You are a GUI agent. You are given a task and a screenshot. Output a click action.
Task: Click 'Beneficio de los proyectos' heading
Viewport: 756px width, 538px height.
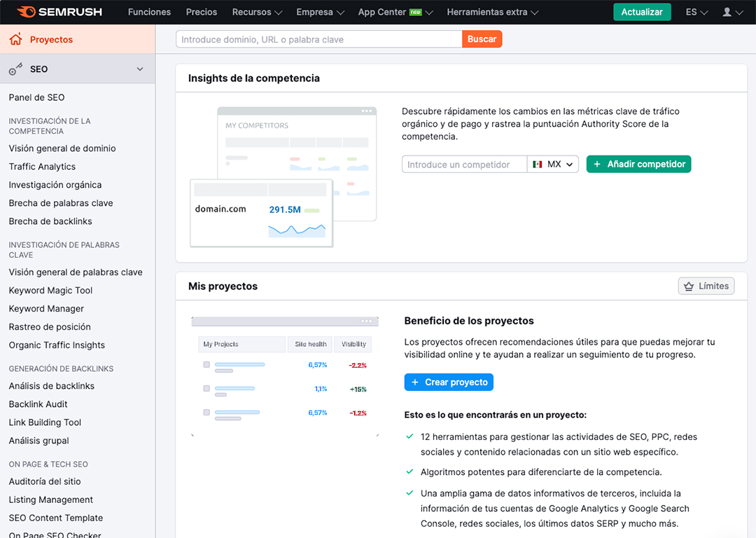469,321
